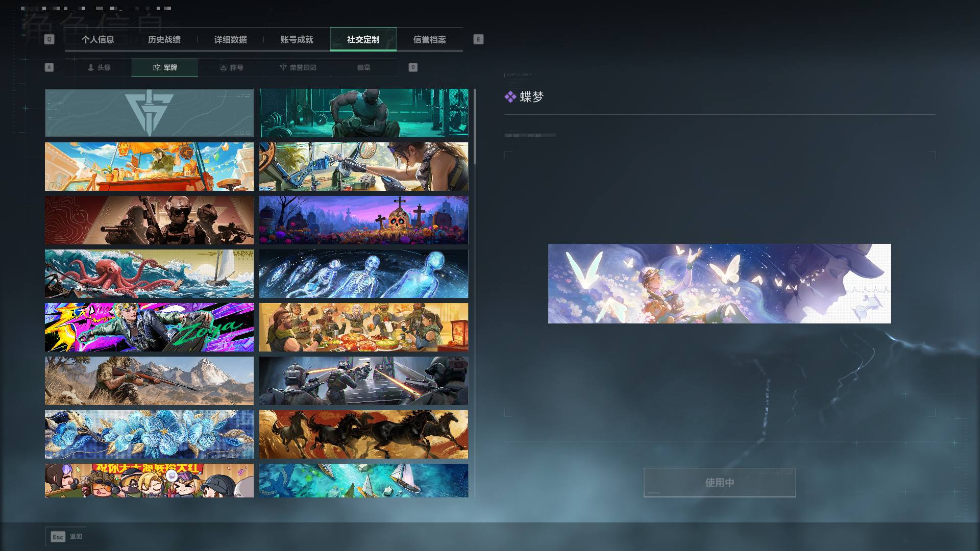Click the dog tag list scrollbar
The image size is (980, 551).
pyautogui.click(x=475, y=127)
